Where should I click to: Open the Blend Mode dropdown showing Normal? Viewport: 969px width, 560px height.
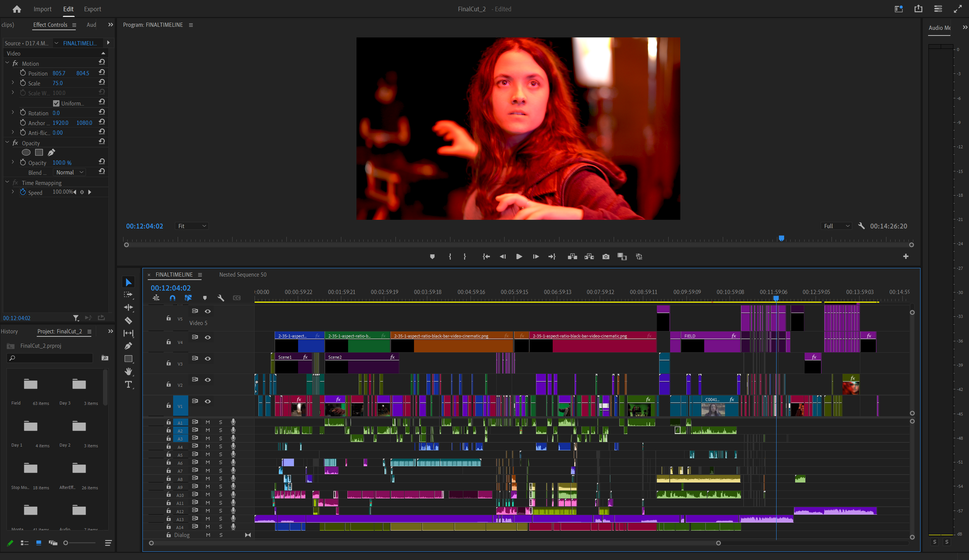coord(69,172)
